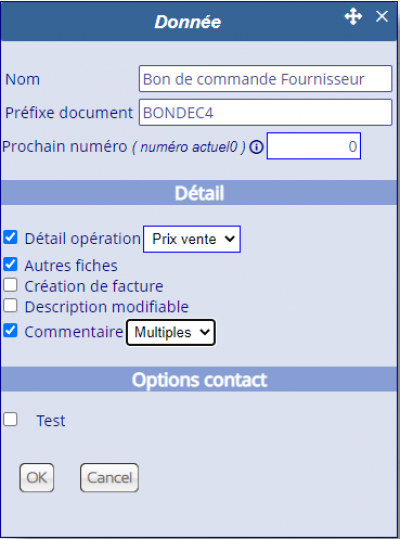The image size is (400, 539).
Task: Close the Donnée dialog with the X
Action: pos(382,16)
